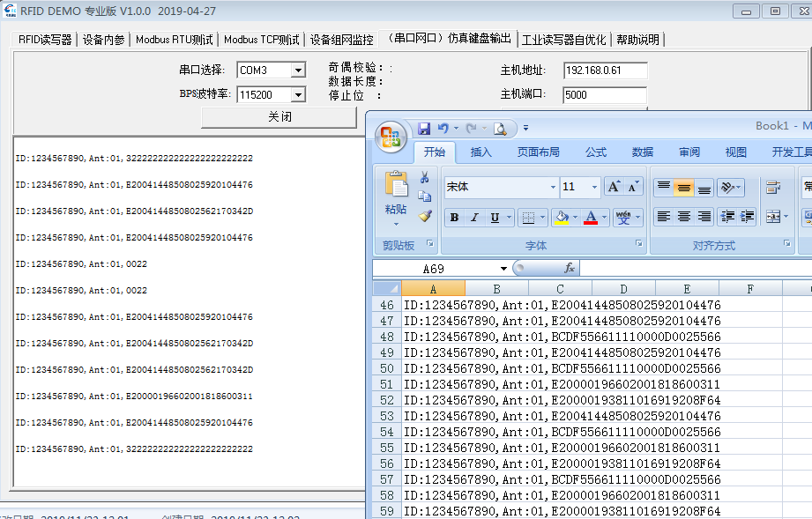Undo last action in Excel
Viewport: 812px width, 519px height.
[443, 129]
